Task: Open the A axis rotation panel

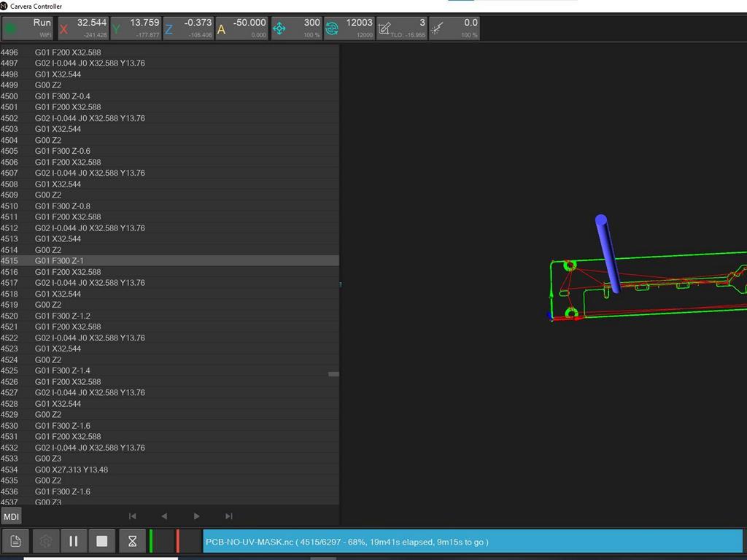Action: (241, 28)
